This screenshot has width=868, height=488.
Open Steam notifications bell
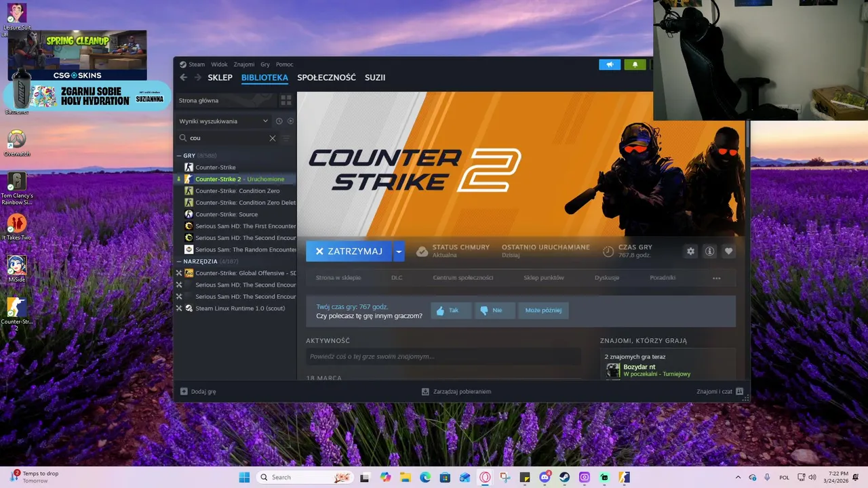[635, 64]
